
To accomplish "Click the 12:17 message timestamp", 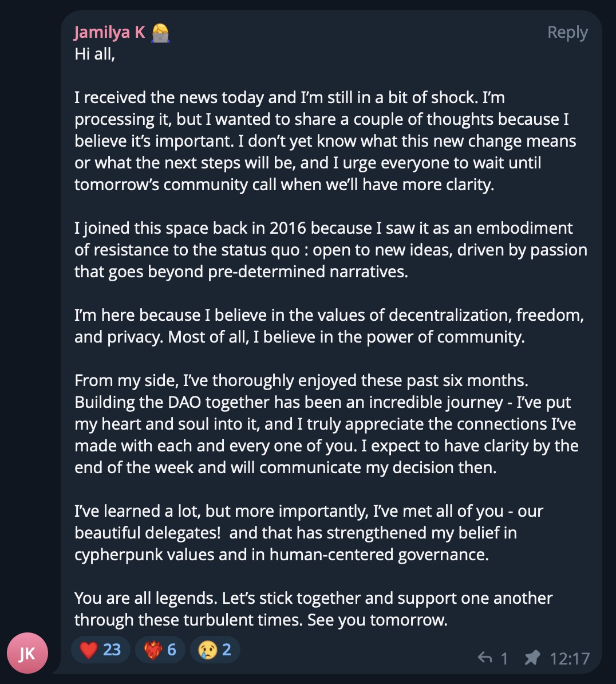I will pos(570,658).
